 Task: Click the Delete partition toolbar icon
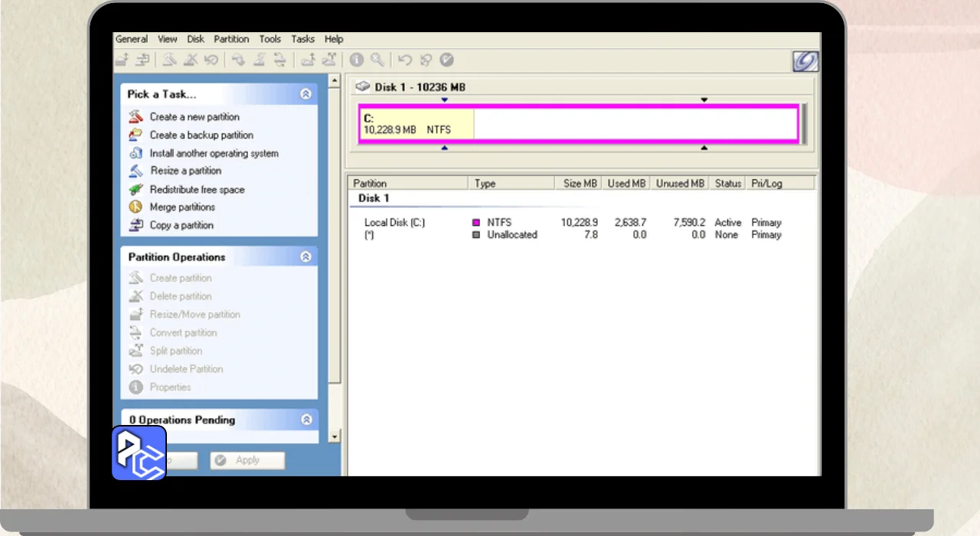tap(191, 60)
